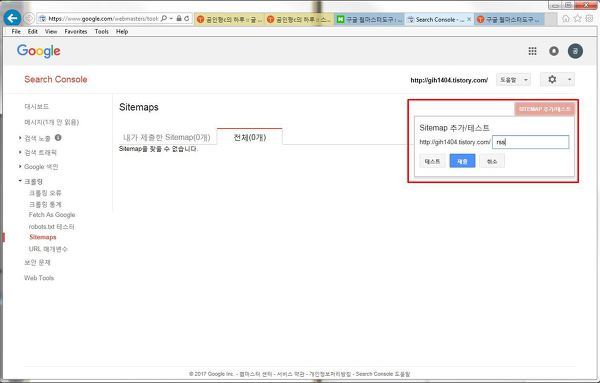Click the Internet Explorer home icon
The height and width of the screenshot is (383, 600).
tap(566, 18)
